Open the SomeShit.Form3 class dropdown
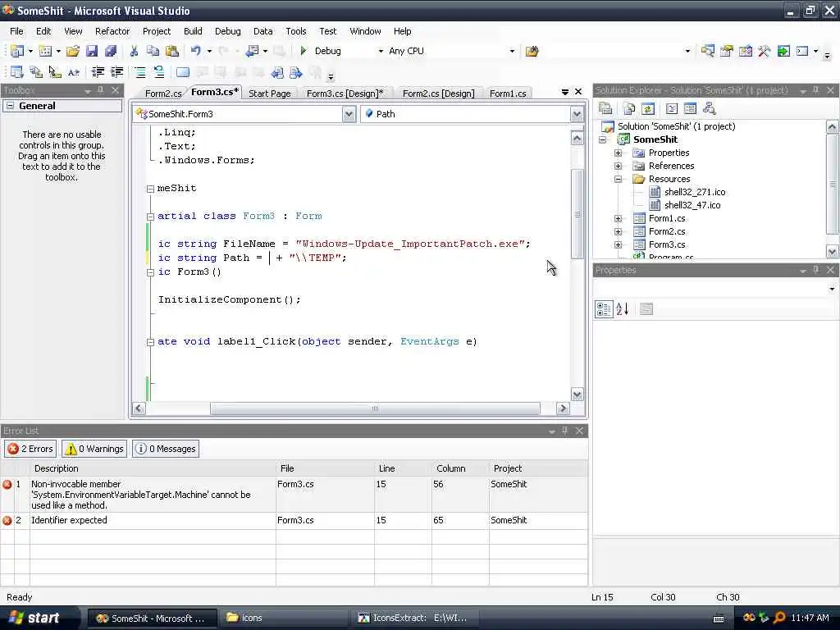 (349, 114)
